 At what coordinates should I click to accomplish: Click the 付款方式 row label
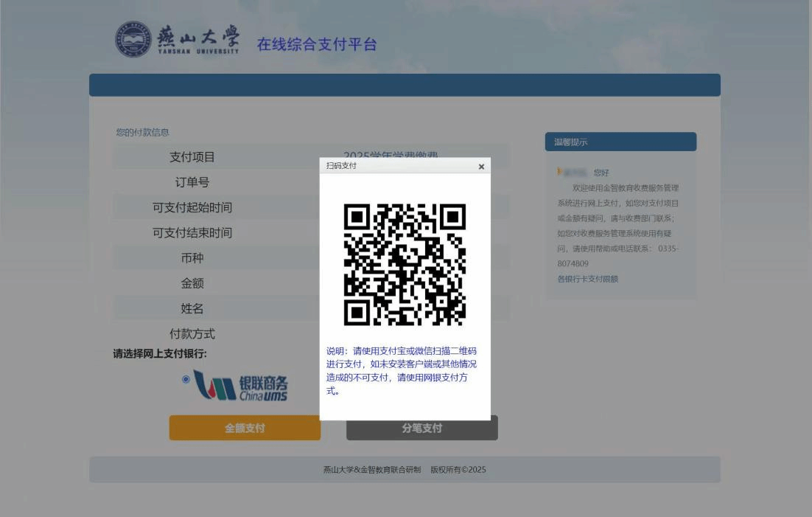coord(192,333)
